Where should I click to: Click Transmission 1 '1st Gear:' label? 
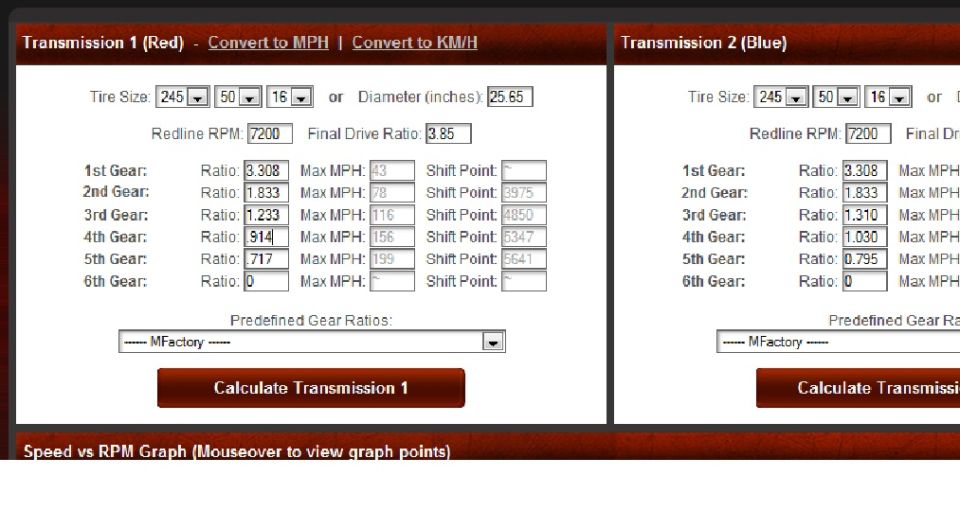pyautogui.click(x=116, y=171)
